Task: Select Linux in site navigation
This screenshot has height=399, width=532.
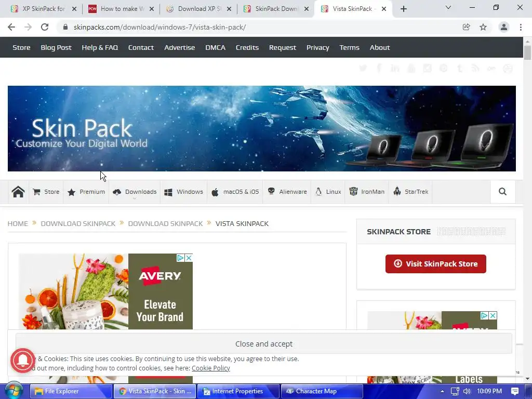Action: click(328, 192)
